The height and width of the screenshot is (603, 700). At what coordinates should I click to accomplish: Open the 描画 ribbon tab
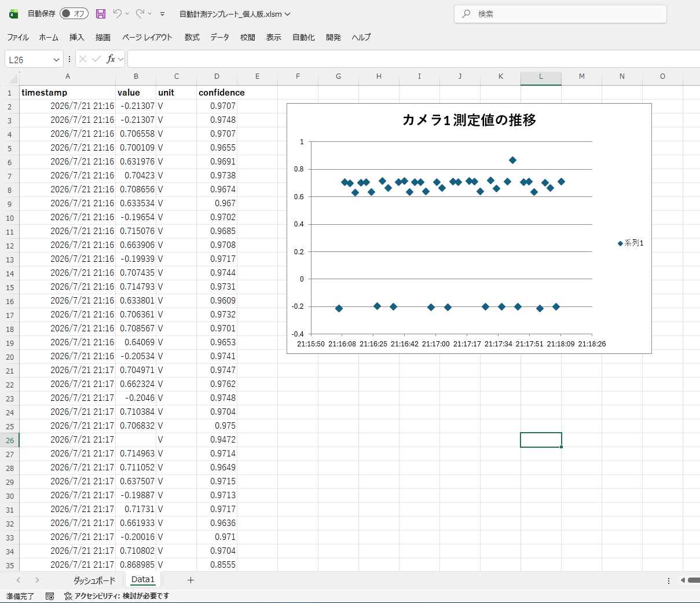tap(103, 37)
